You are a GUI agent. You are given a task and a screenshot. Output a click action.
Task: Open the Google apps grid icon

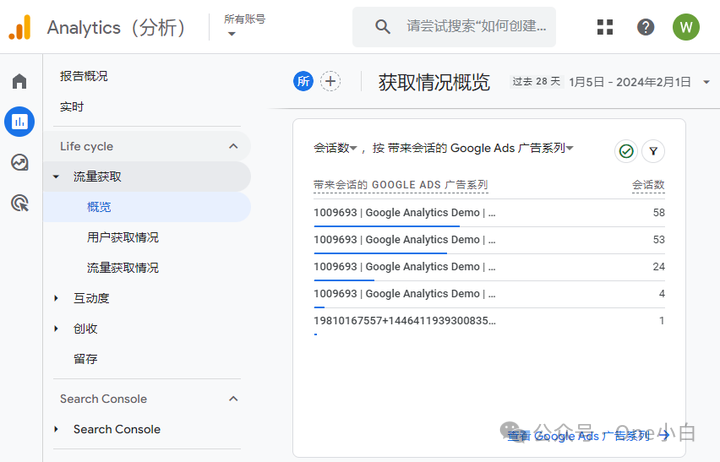pyautogui.click(x=605, y=27)
